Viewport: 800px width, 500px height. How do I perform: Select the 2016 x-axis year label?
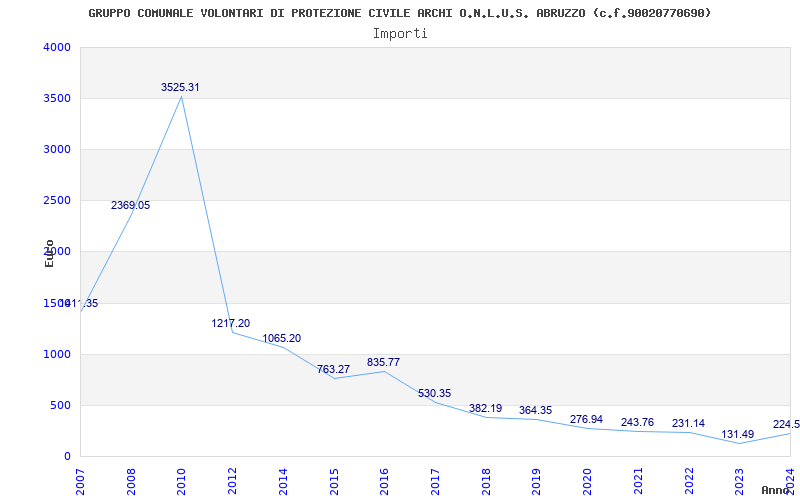coord(384,482)
